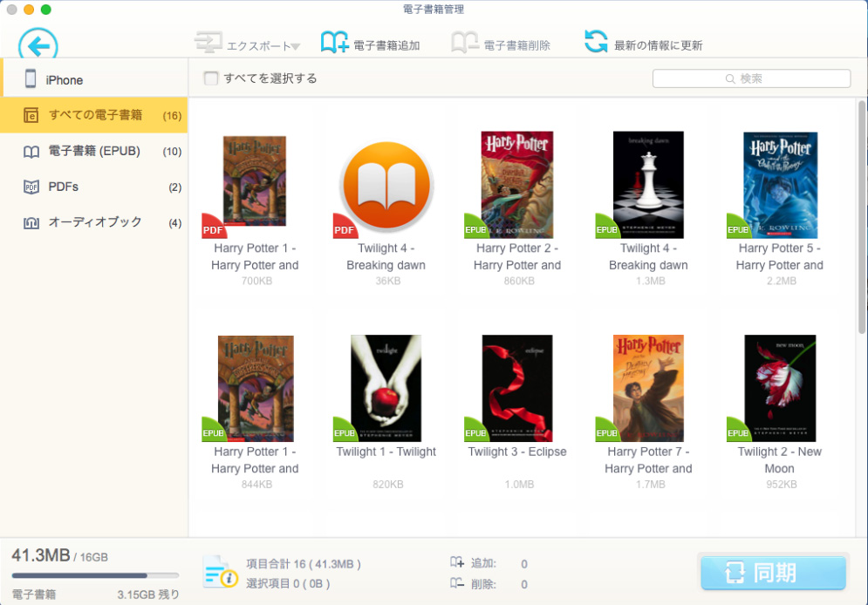868x605 pixels.
Task: Click PDF badge on Harry Potter 1
Action: tap(213, 229)
